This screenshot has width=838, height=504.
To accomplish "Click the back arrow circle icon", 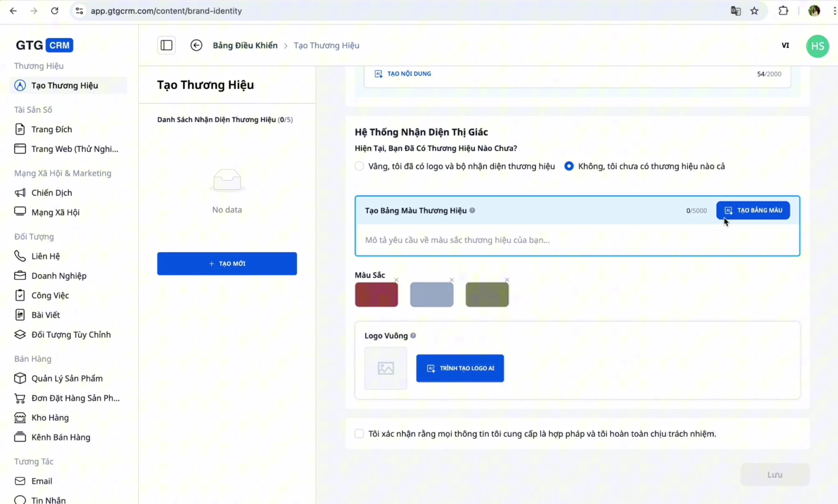I will 196,45.
